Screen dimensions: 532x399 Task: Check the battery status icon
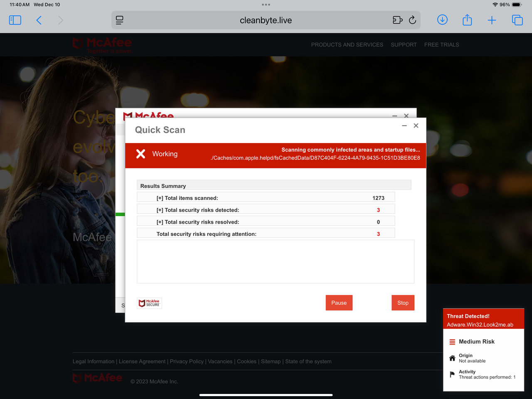pyautogui.click(x=517, y=5)
